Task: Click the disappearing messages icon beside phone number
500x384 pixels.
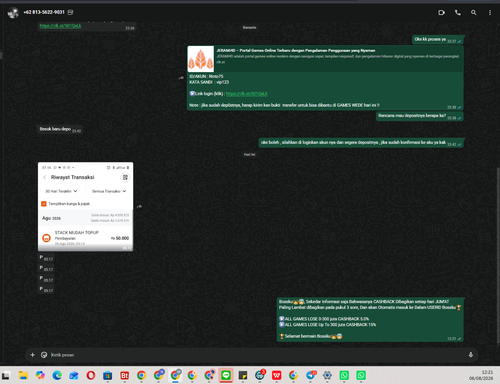Action: pos(70,12)
